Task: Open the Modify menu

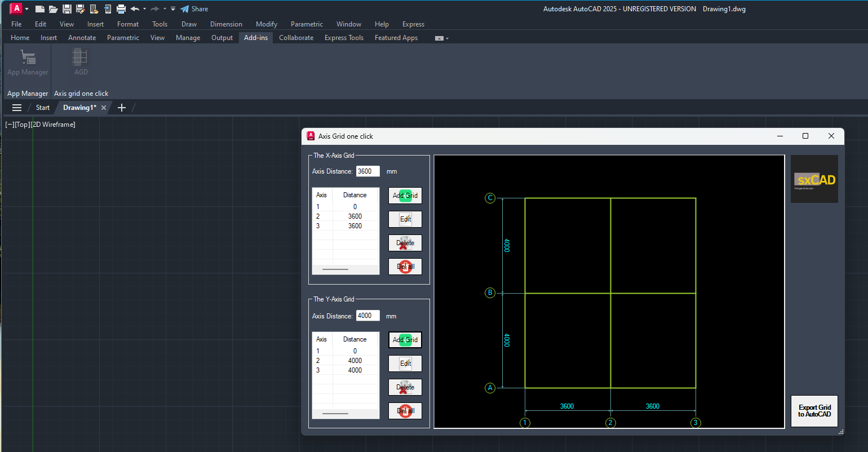Action: 267,24
